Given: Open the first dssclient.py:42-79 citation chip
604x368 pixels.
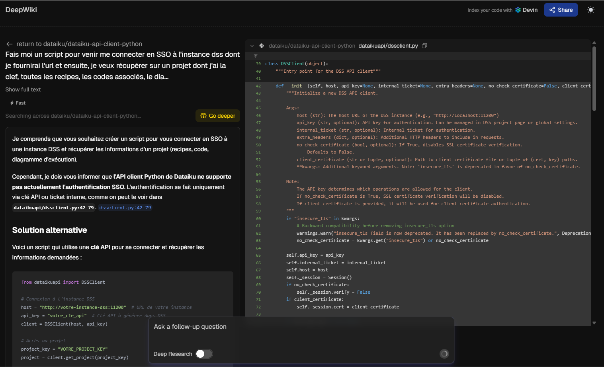Looking at the screenshot, I should point(53,208).
